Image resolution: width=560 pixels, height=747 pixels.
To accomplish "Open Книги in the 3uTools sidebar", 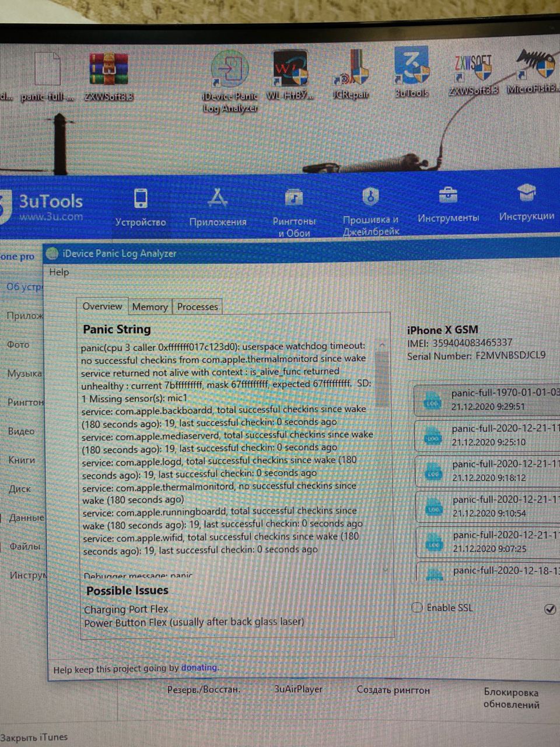I will click(22, 460).
